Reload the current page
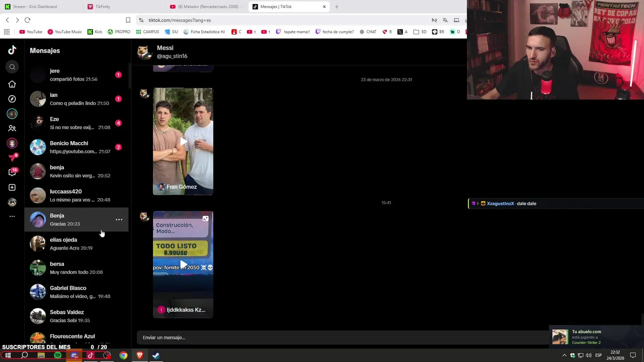This screenshot has width=644, height=362. click(27, 20)
